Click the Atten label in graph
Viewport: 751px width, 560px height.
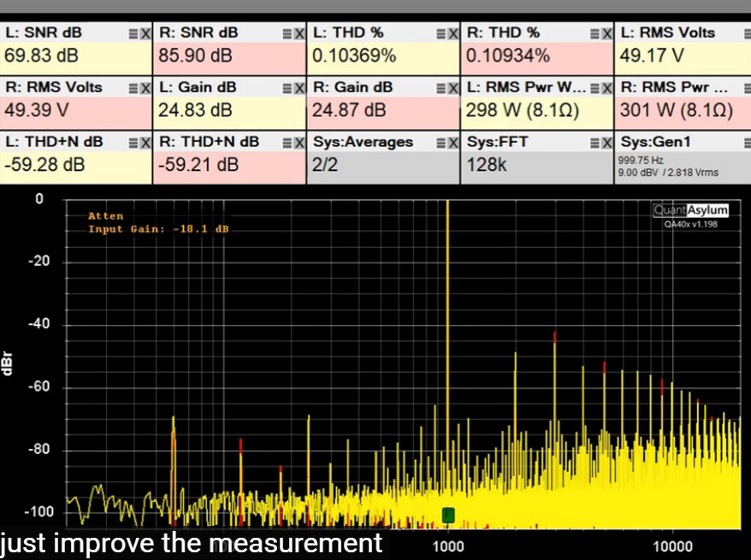106,215
